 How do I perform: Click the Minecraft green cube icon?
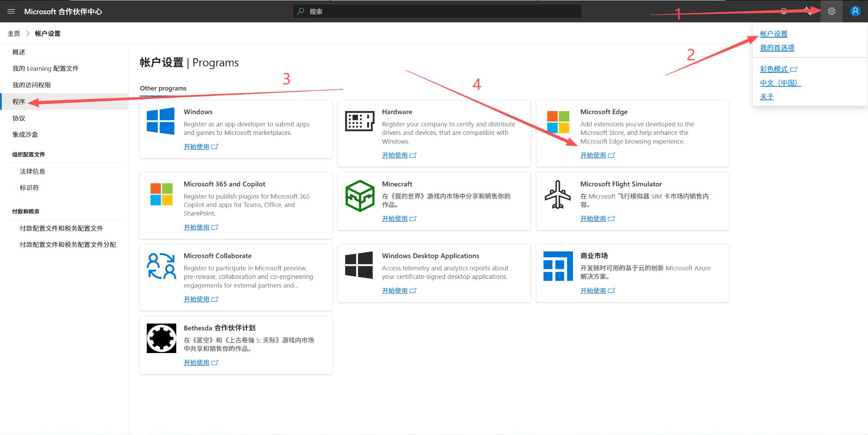(x=360, y=196)
